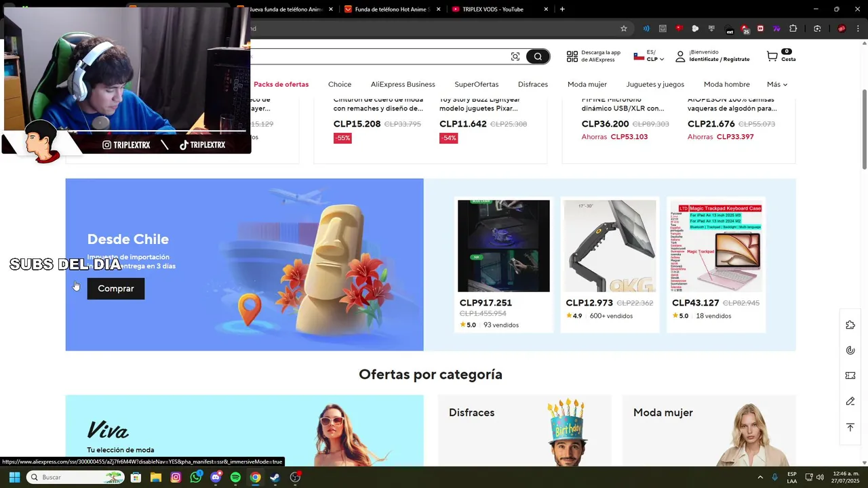Open the monitor arm product CLP12.973

pyautogui.click(x=610, y=246)
